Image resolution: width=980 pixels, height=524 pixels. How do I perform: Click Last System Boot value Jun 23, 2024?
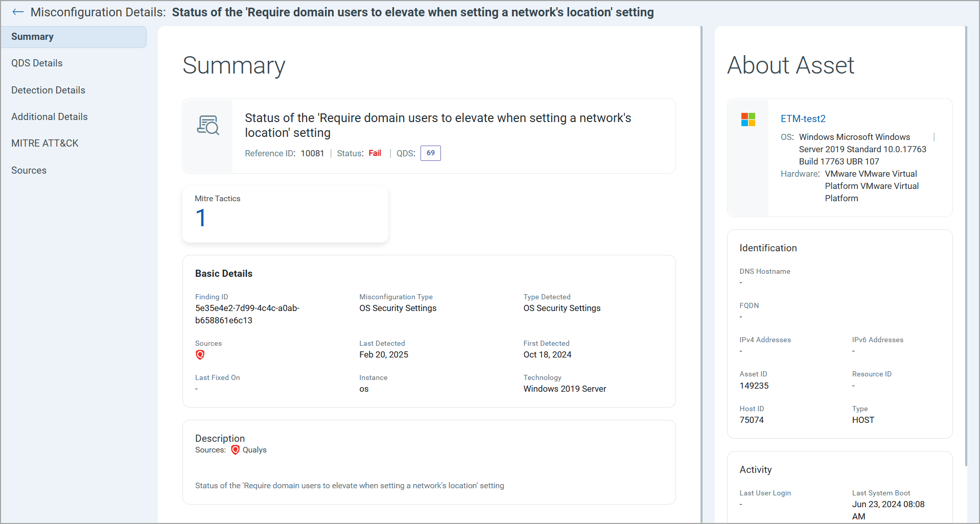[x=889, y=510]
